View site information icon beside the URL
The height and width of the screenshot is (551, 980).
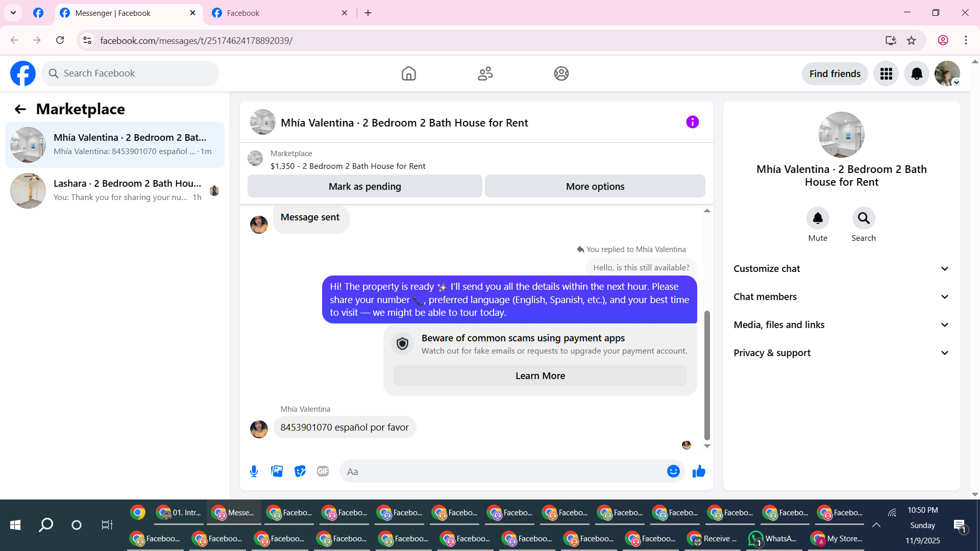(87, 40)
